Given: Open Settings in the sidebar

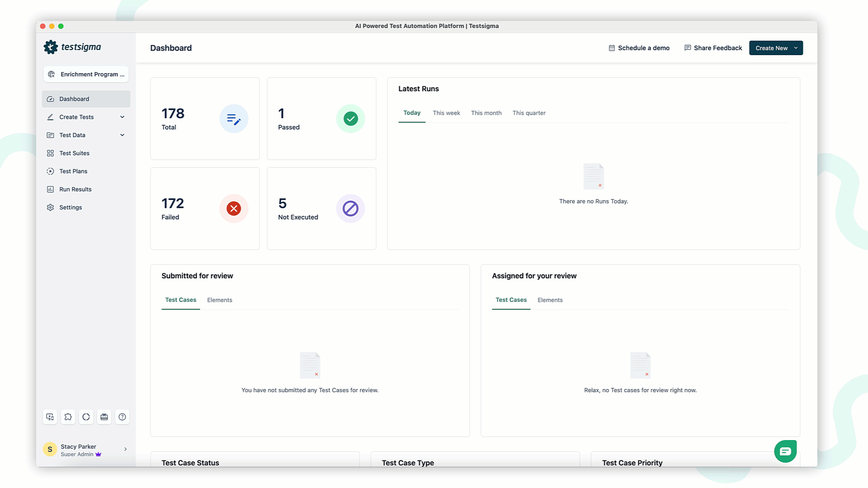Looking at the screenshot, I should click(x=86, y=207).
